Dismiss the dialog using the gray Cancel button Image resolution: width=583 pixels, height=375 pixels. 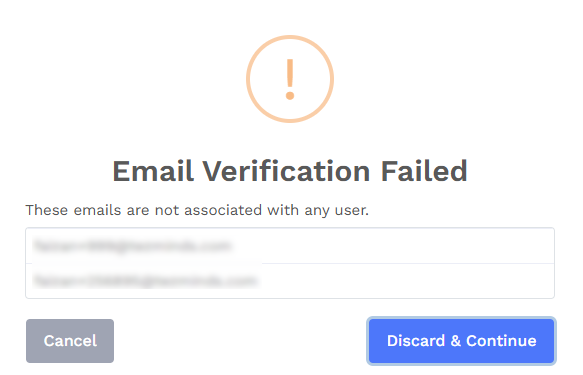(x=70, y=341)
